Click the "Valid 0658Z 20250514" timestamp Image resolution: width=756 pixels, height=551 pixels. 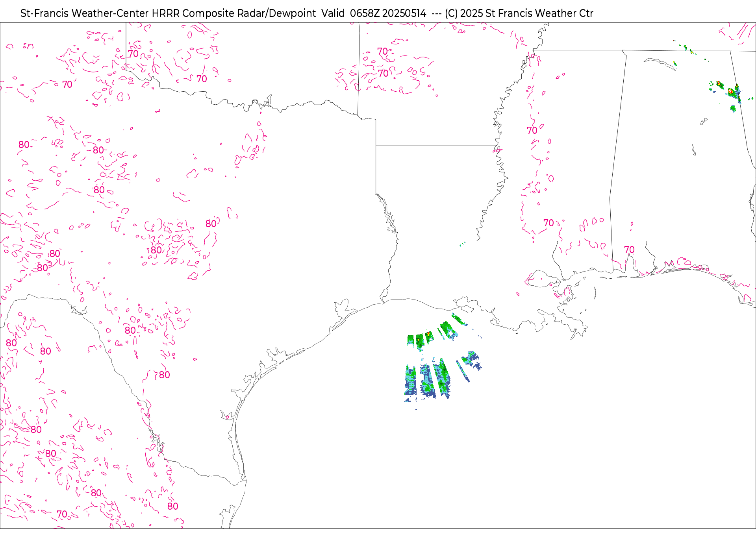(x=374, y=13)
